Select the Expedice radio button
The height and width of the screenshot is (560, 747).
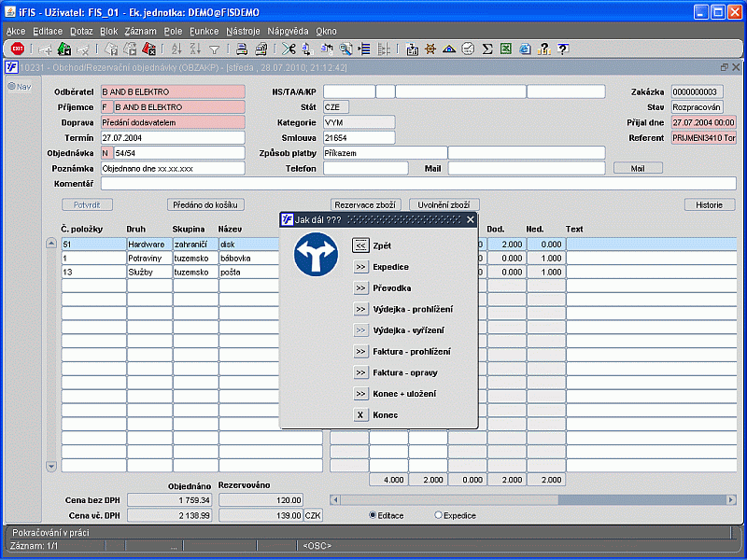(x=439, y=515)
